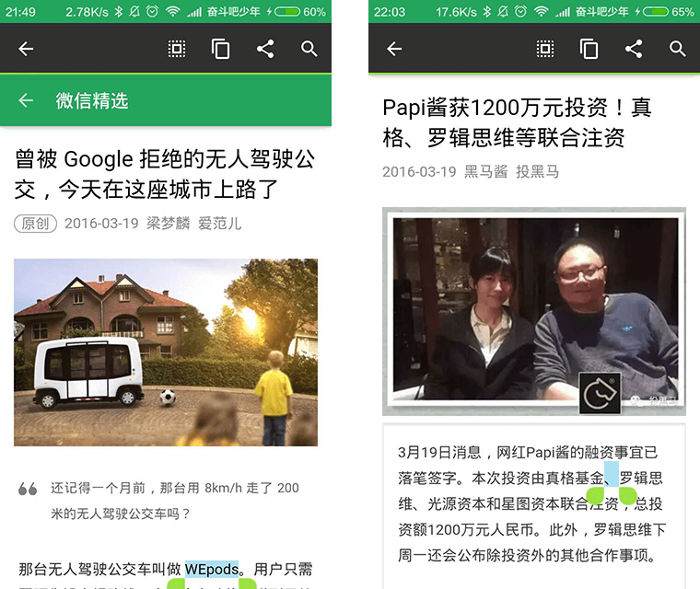The image size is (700, 589).
Task: Tap article title 曾被 Google 拒绝的无人驾驶公交
Action: (x=165, y=174)
